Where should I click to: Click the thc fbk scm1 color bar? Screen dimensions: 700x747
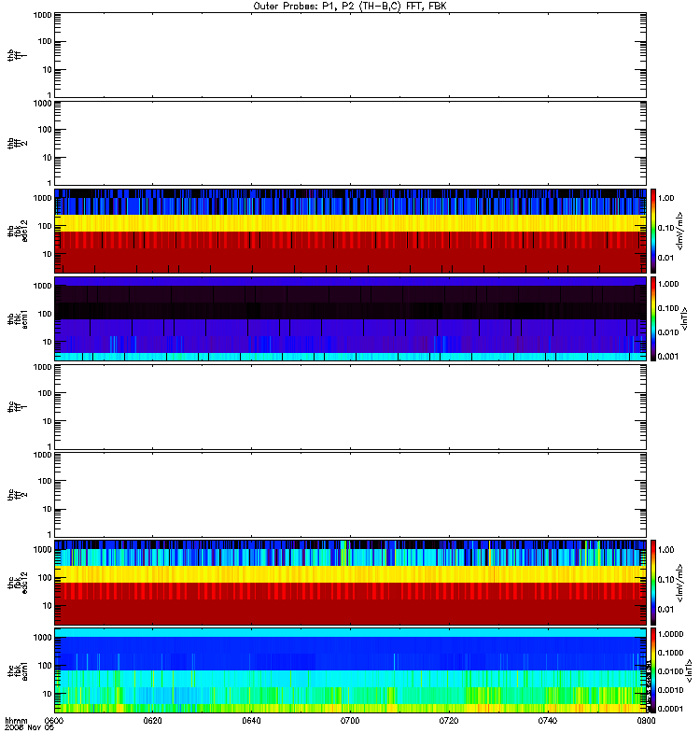coord(653,670)
